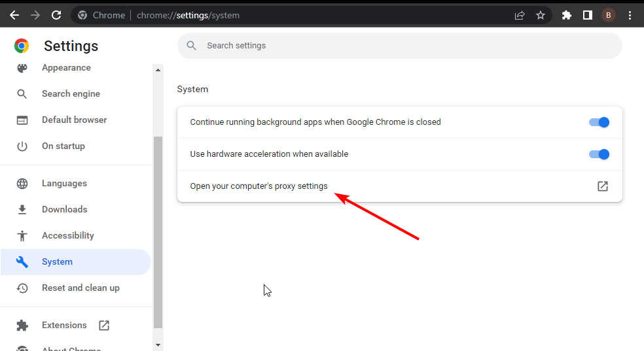Open Search engine settings section
The width and height of the screenshot is (644, 351).
pyautogui.click(x=71, y=94)
